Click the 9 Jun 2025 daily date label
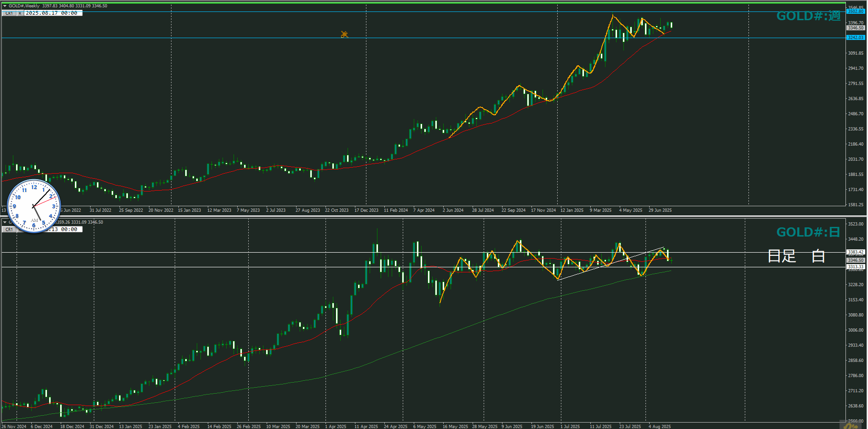 (x=512, y=427)
